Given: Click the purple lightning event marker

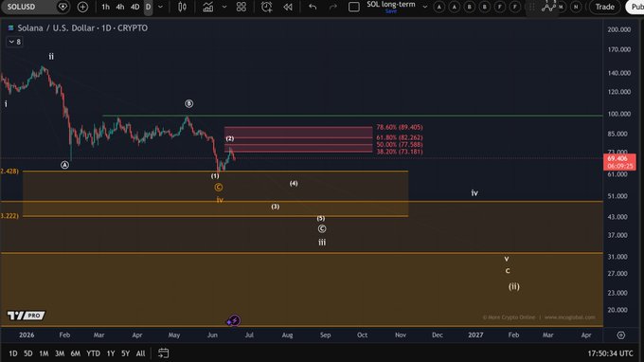Looking at the screenshot, I should 234,320.
